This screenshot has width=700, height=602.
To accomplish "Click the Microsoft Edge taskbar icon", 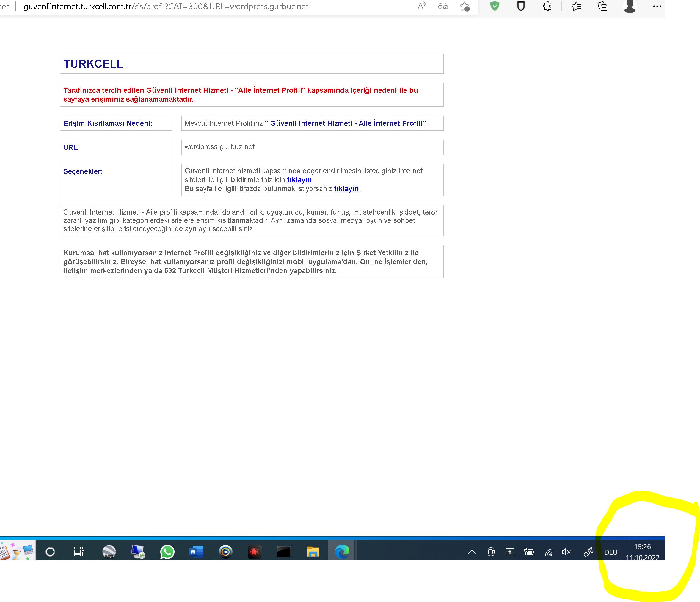I will point(342,552).
